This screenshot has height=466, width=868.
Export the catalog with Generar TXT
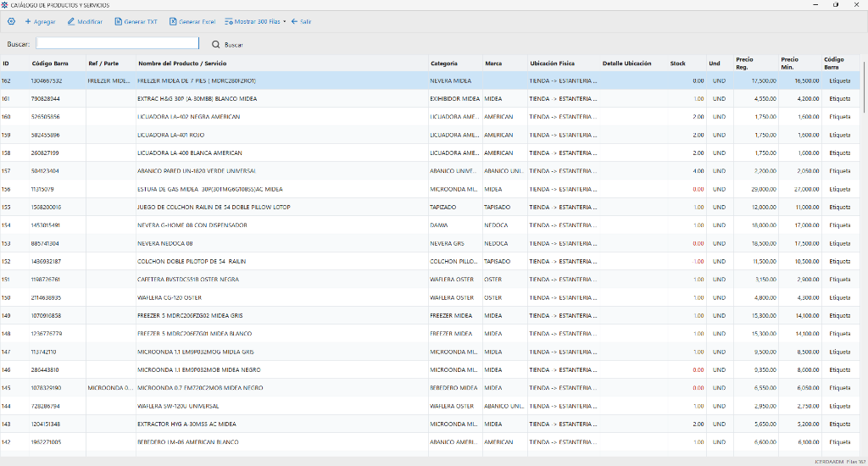[x=136, y=21]
